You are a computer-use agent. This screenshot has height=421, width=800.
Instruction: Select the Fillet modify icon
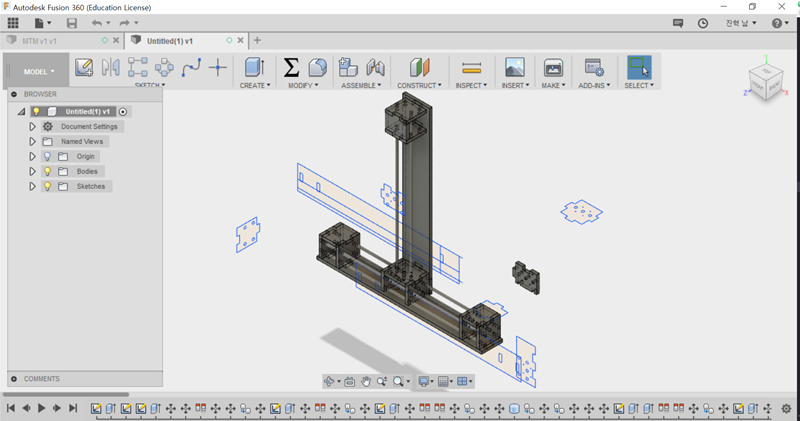(317, 67)
